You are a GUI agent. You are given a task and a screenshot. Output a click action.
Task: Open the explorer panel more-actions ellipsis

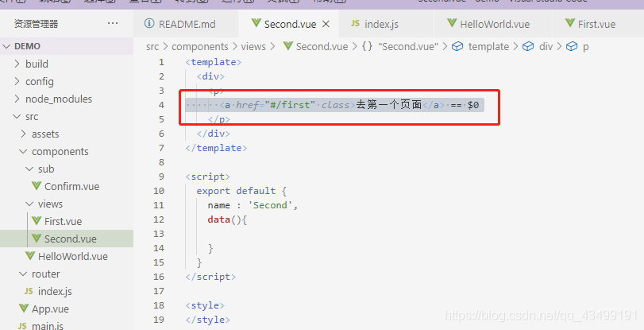(x=113, y=23)
